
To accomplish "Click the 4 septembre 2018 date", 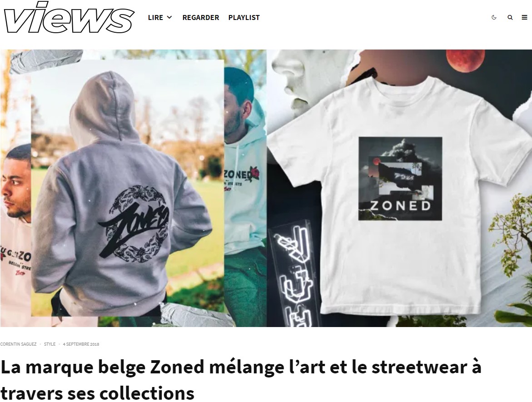I will click(x=81, y=344).
